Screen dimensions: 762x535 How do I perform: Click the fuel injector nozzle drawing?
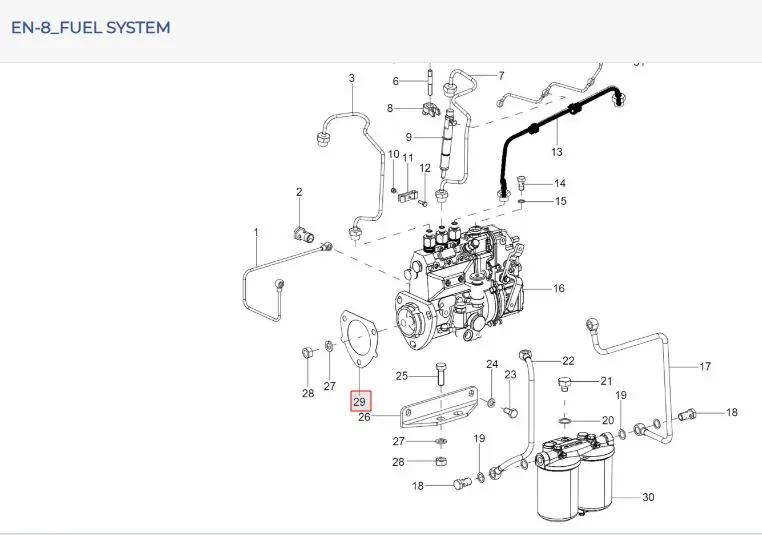point(448,144)
